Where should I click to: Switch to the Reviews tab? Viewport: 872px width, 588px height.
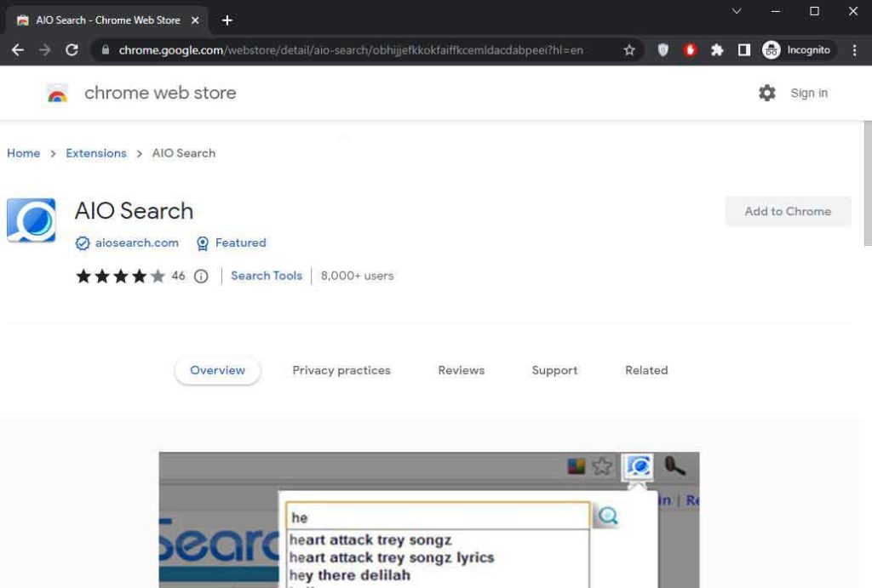461,370
